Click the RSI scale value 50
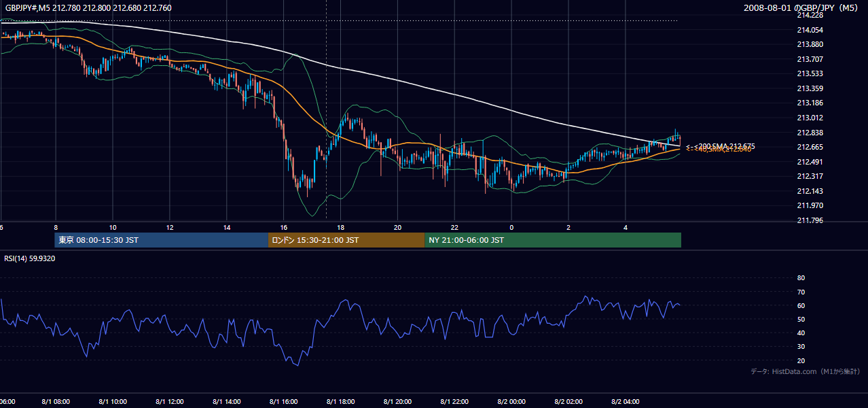The image size is (868, 408). coord(801,319)
